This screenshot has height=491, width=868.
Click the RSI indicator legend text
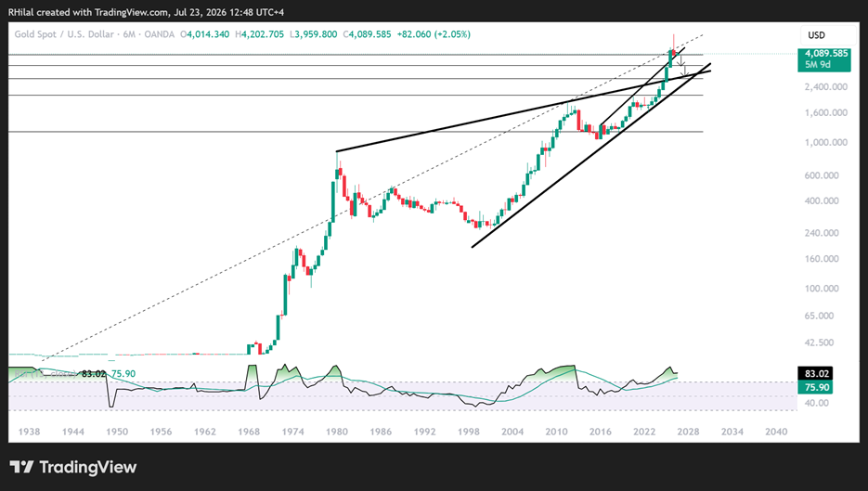(45, 374)
